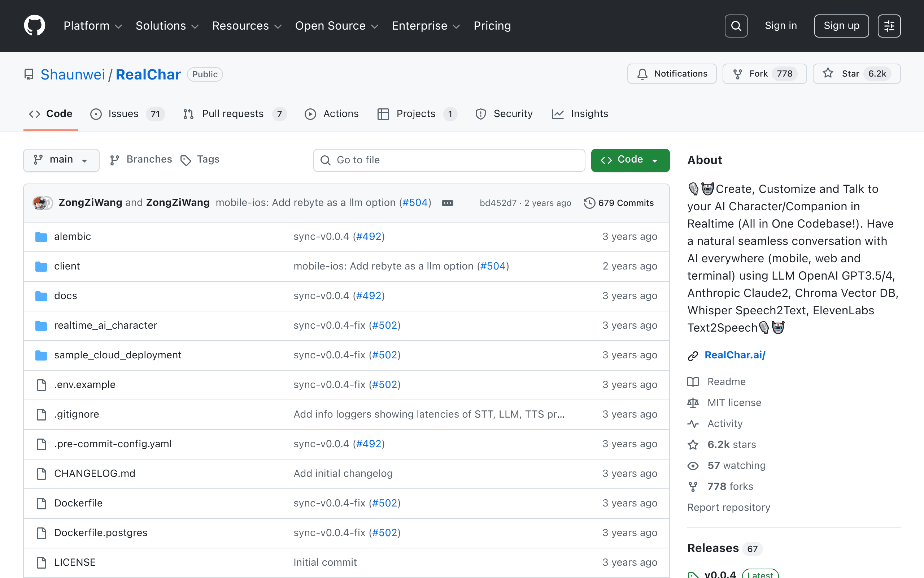This screenshot has height=578, width=924.
Task: Open the .env.example file
Action: click(84, 385)
